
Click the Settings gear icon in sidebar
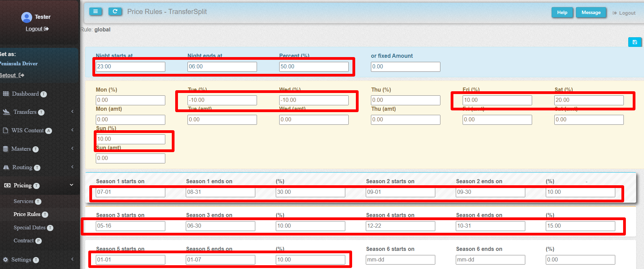(5, 259)
